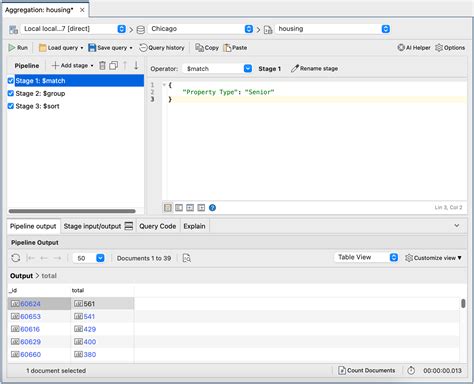Open the Add stage dropdown
This screenshot has width=474, height=384.
tap(72, 65)
